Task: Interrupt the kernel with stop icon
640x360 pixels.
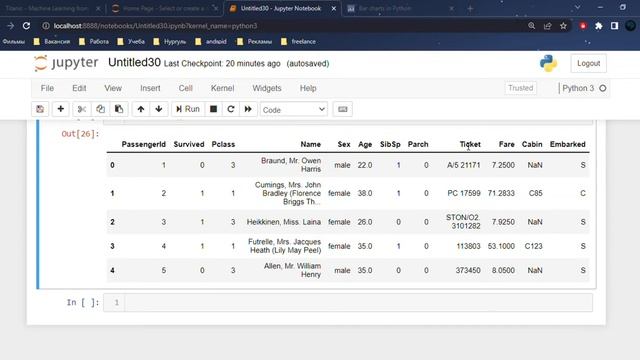Action: (x=213, y=109)
